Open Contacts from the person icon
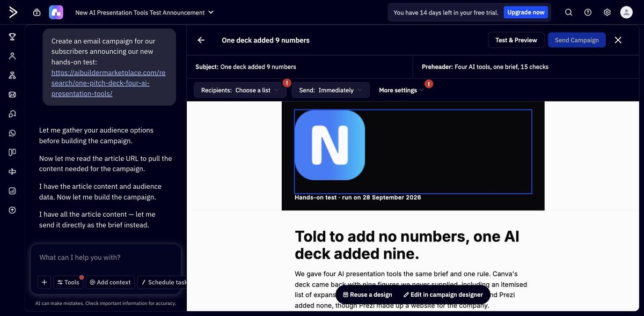The image size is (644, 316). (12, 56)
